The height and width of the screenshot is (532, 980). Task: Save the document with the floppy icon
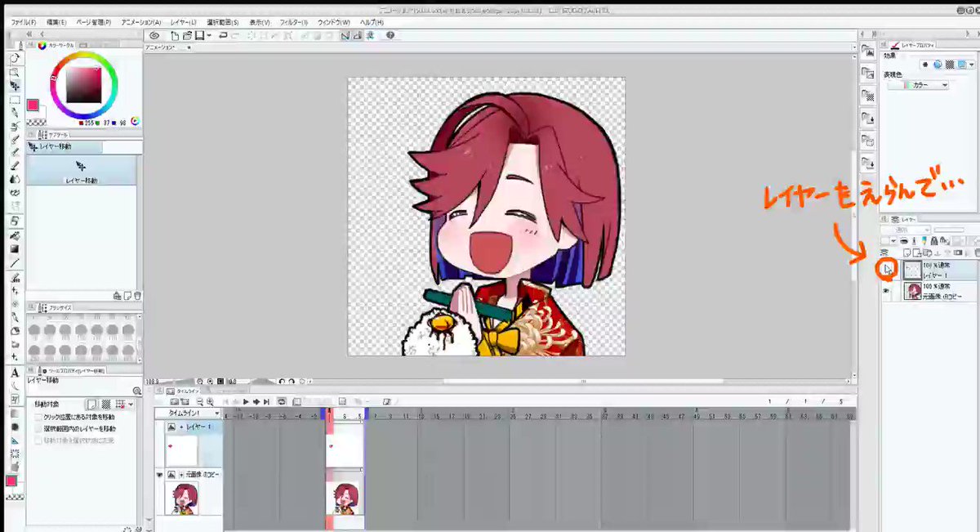click(x=198, y=36)
